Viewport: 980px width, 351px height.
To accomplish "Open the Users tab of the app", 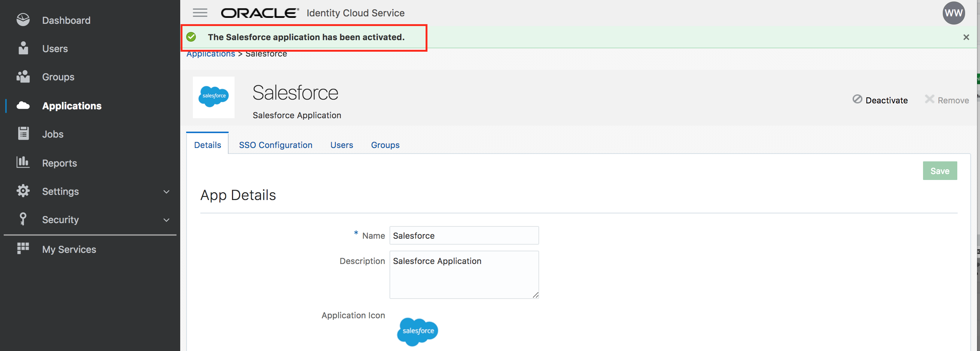I will [x=342, y=145].
